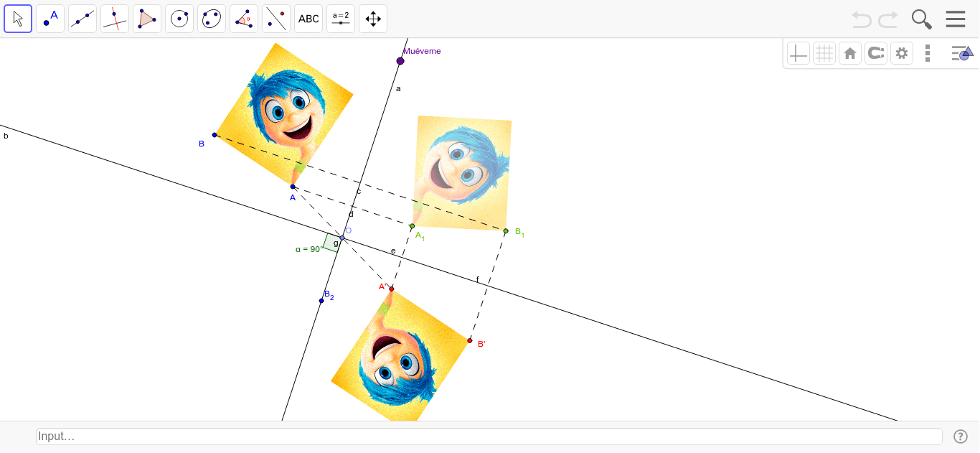The width and height of the screenshot is (980, 453).
Task: Redo the last undone action
Action: [888, 19]
